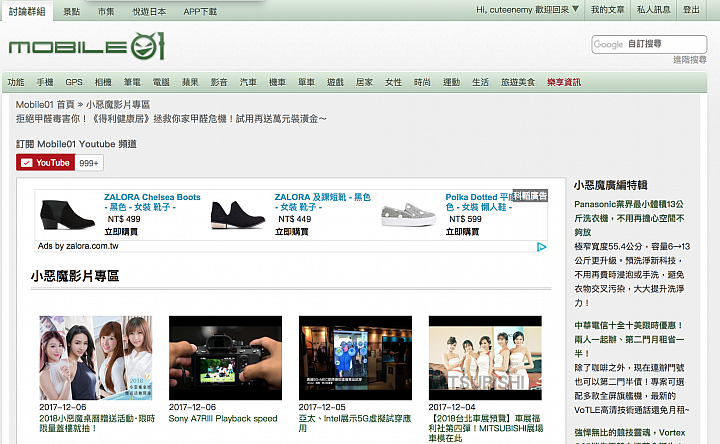Open 亞太、Intel展示5G title link
720x444 pixels.
[x=355, y=423]
